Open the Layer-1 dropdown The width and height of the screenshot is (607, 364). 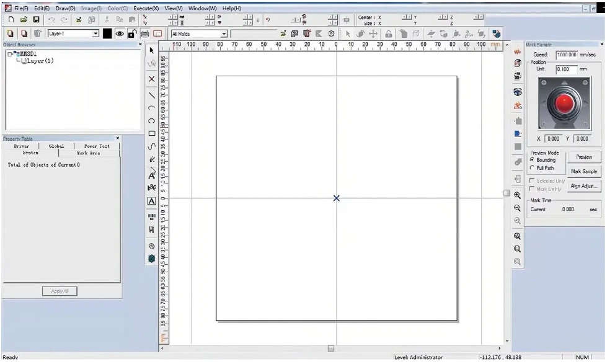pos(95,33)
